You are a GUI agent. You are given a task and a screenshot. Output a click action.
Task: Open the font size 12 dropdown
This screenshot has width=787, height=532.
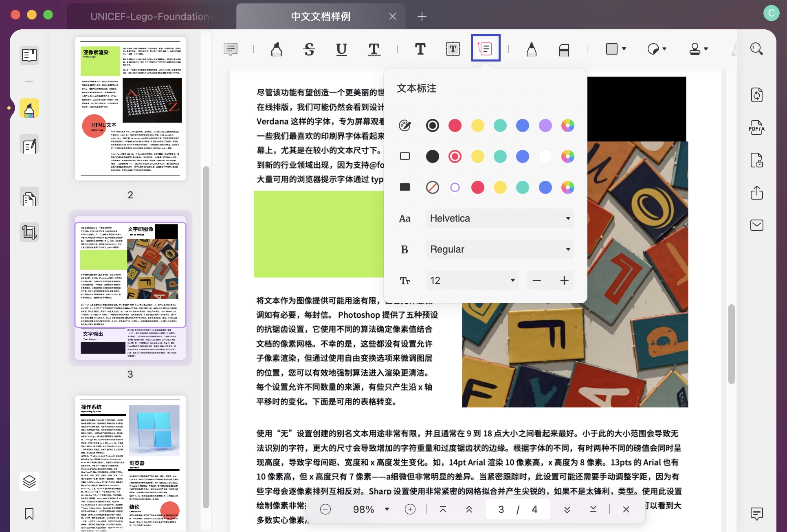(x=472, y=280)
